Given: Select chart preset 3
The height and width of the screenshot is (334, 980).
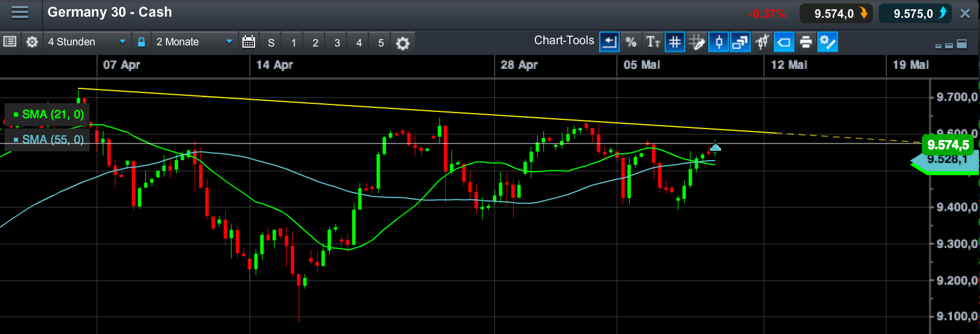Looking at the screenshot, I should 337,42.
